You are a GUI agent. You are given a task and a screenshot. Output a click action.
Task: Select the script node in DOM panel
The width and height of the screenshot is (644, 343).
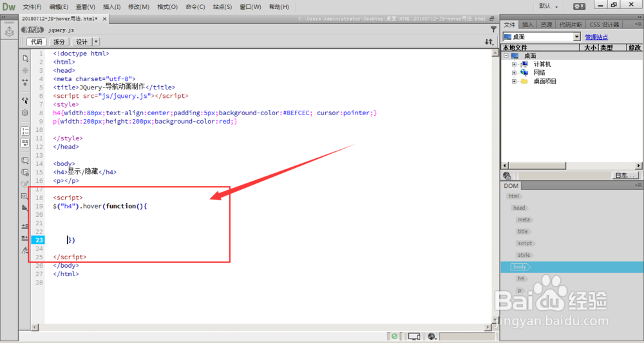tap(526, 243)
